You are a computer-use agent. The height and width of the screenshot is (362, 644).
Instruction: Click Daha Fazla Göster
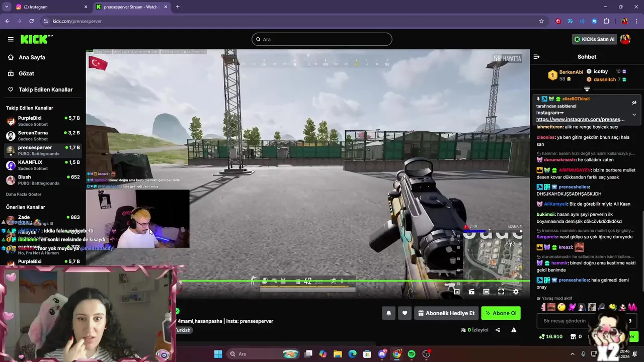tap(24, 194)
